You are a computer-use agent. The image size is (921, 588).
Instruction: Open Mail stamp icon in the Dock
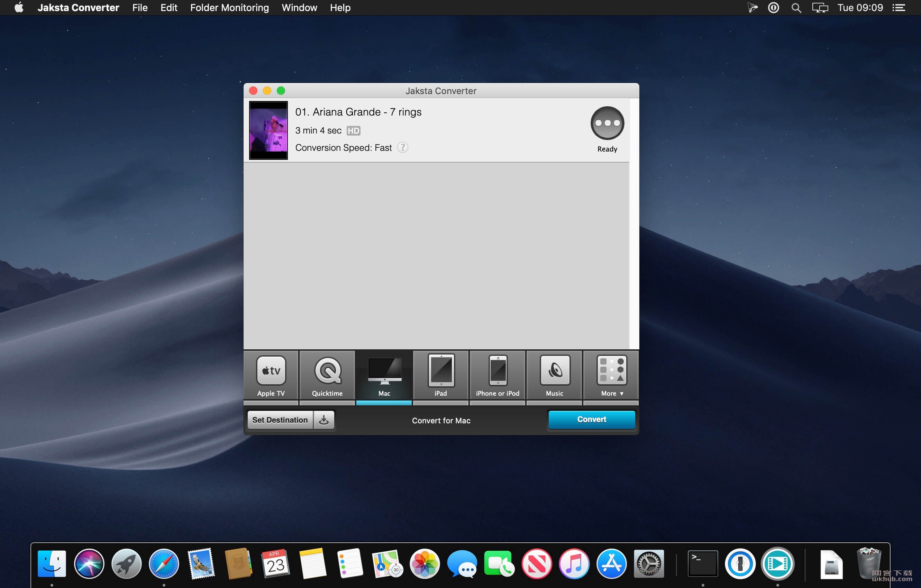pyautogui.click(x=201, y=563)
